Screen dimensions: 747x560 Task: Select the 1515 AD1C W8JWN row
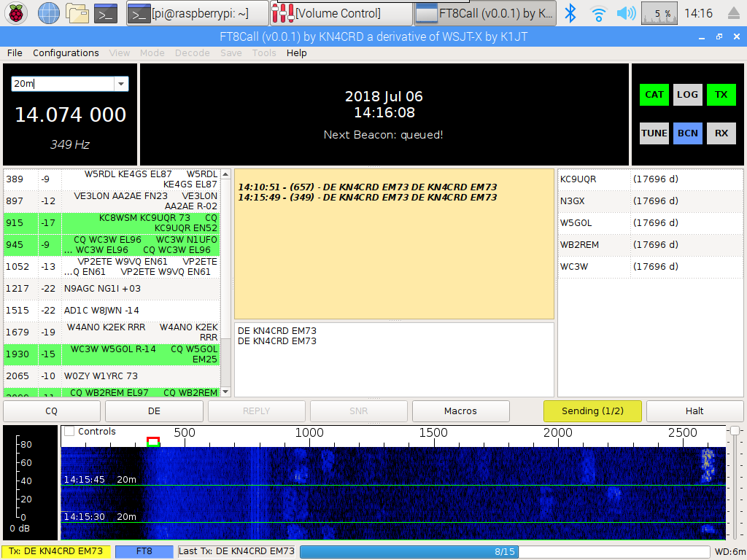(x=112, y=311)
